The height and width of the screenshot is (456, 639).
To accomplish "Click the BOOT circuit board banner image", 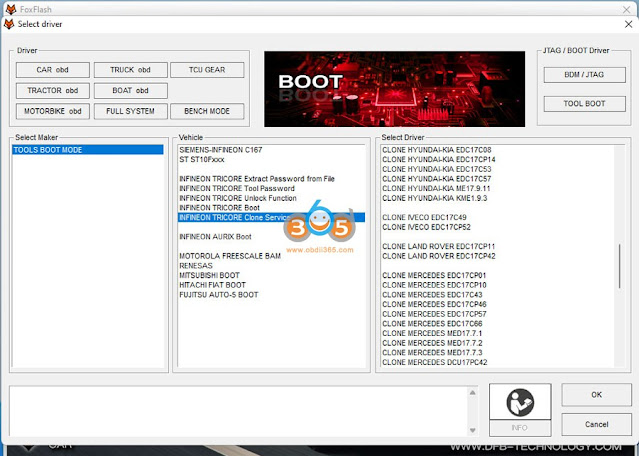I will 394,89.
